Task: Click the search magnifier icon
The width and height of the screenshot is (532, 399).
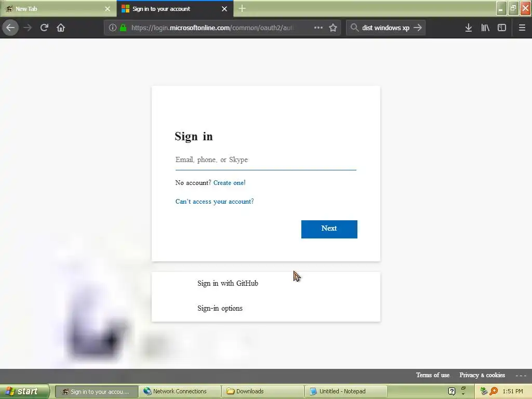Action: coord(354,28)
